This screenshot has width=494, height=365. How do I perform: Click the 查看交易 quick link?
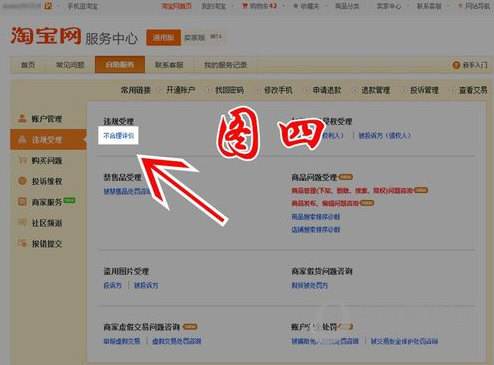tap(473, 90)
